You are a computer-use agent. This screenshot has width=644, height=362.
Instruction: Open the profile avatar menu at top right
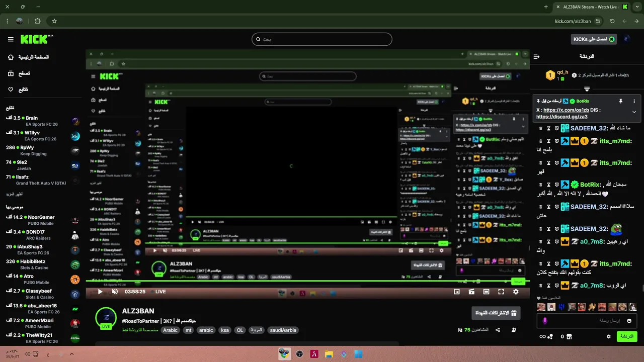pyautogui.click(x=626, y=39)
